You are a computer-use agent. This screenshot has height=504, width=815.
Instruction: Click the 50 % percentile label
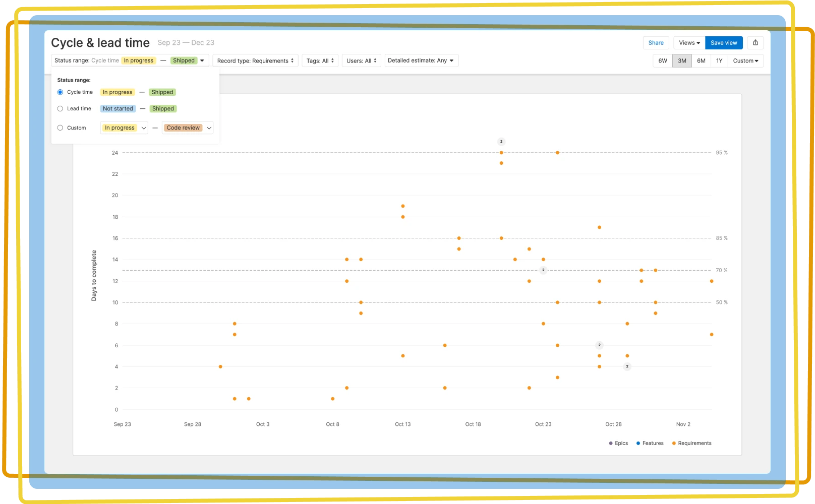(x=722, y=302)
